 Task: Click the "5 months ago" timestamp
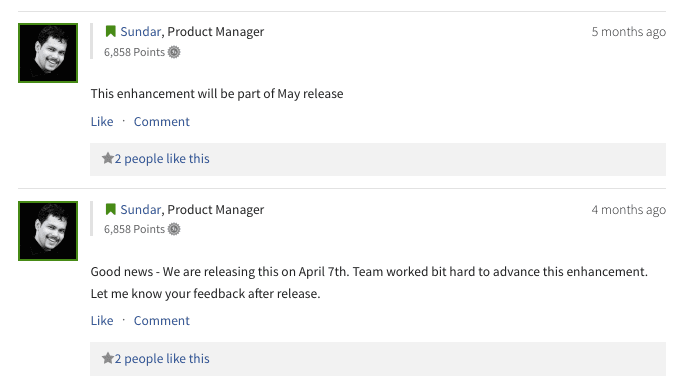click(x=629, y=32)
